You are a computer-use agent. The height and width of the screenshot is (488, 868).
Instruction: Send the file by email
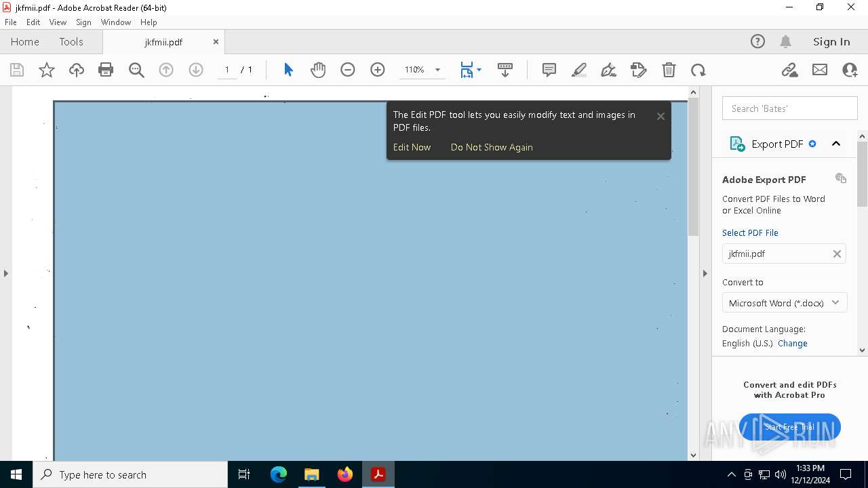[820, 70]
